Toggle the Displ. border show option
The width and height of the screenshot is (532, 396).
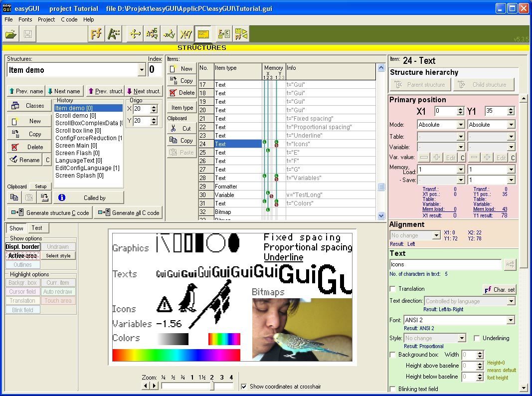pos(23,247)
